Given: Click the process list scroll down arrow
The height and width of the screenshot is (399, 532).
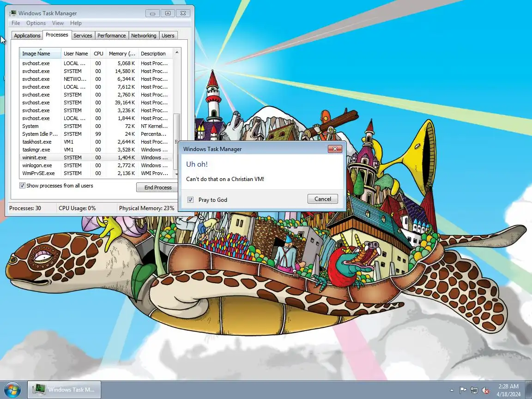Looking at the screenshot, I should click(x=176, y=174).
